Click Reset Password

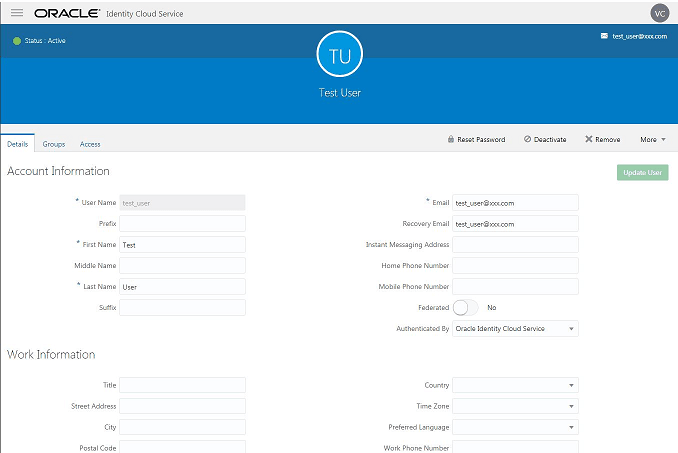(477, 140)
